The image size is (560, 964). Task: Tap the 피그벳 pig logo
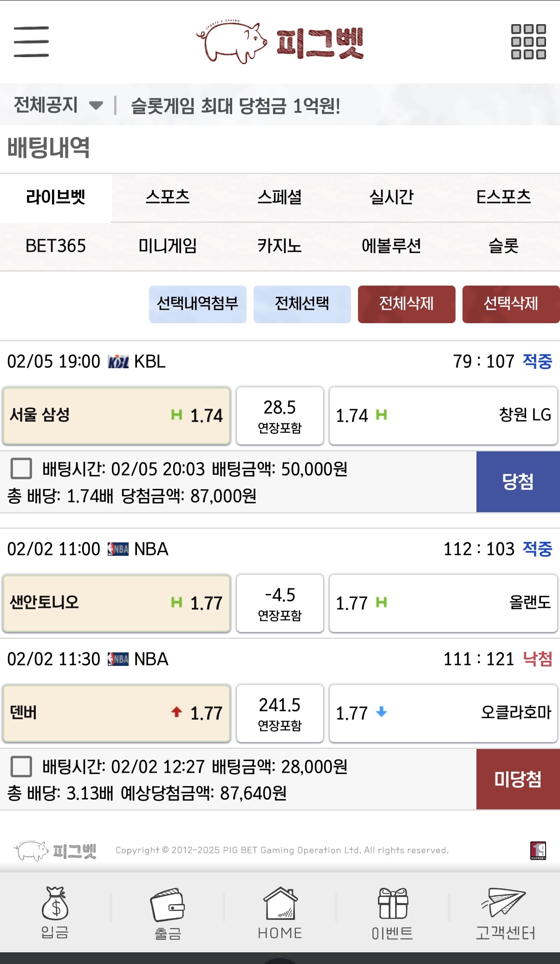click(x=280, y=42)
